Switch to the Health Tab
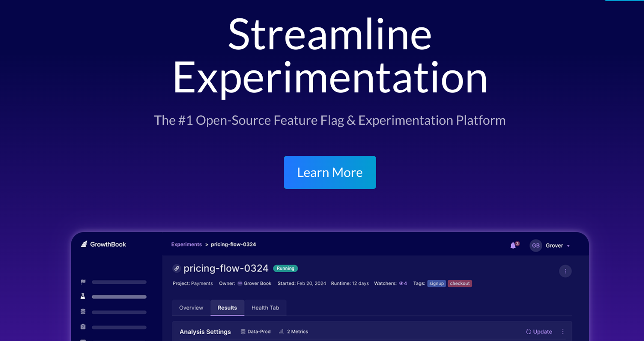The height and width of the screenshot is (341, 644). [x=265, y=308]
